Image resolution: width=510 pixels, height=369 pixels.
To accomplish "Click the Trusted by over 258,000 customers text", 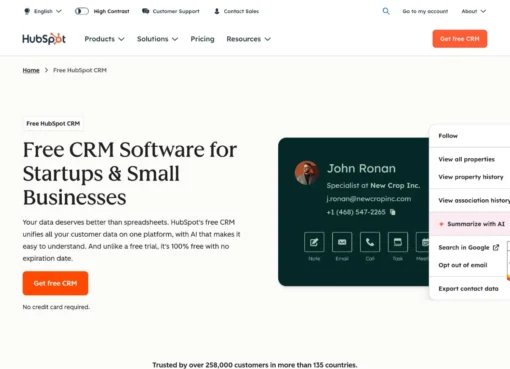I will (x=255, y=365).
